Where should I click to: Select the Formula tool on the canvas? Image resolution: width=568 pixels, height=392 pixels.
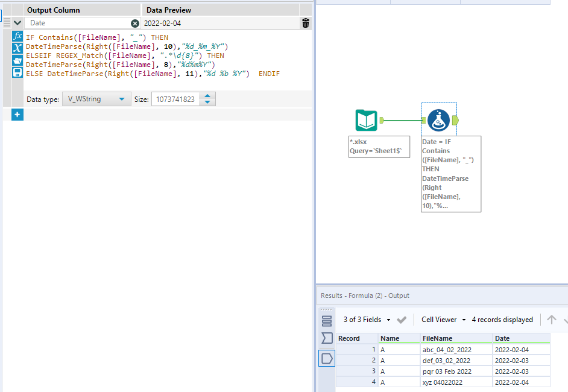(438, 119)
